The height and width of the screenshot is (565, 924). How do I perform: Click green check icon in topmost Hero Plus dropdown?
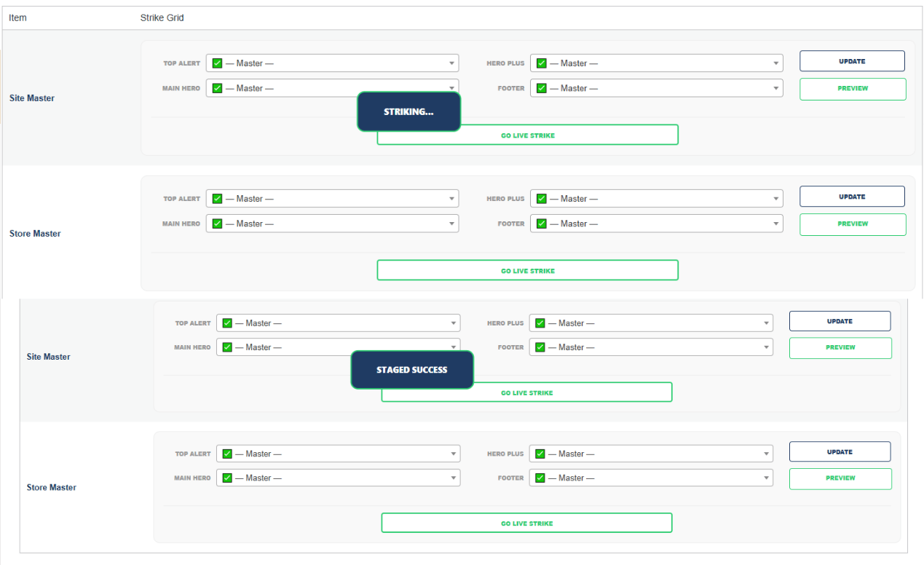541,63
